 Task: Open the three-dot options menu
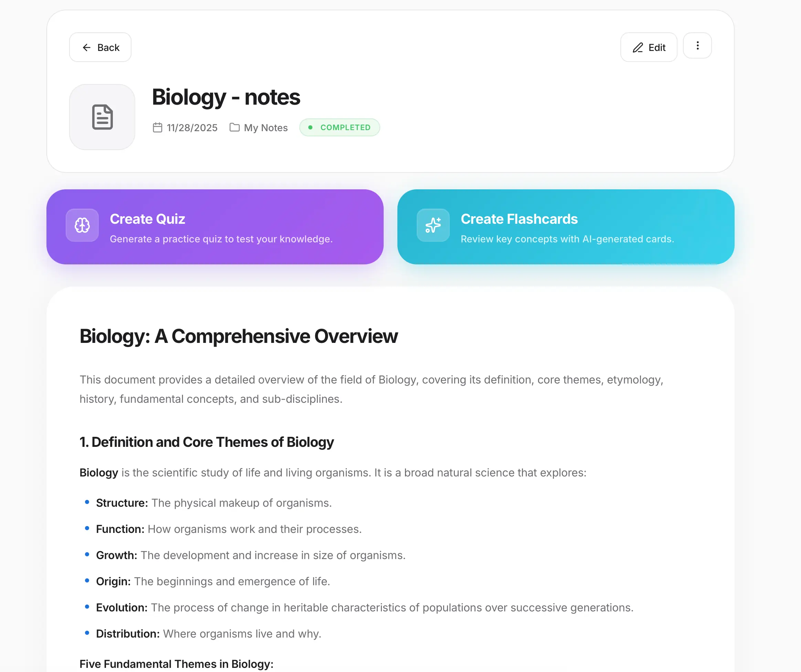coord(697,46)
